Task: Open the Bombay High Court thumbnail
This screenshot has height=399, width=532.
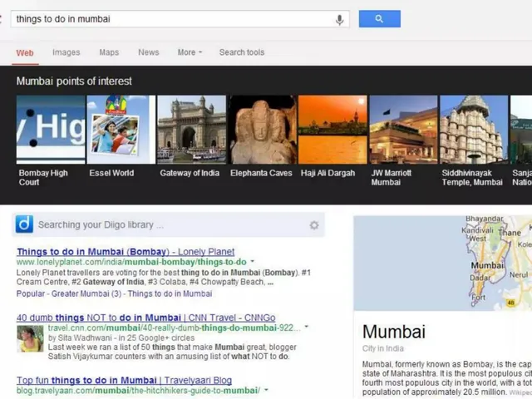Action: 51,130
